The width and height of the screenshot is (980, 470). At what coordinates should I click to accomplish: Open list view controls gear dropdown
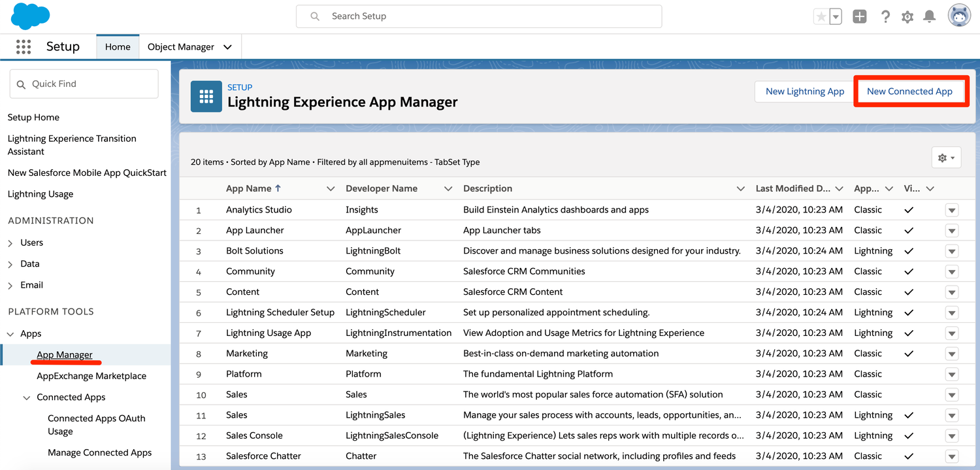coord(946,158)
